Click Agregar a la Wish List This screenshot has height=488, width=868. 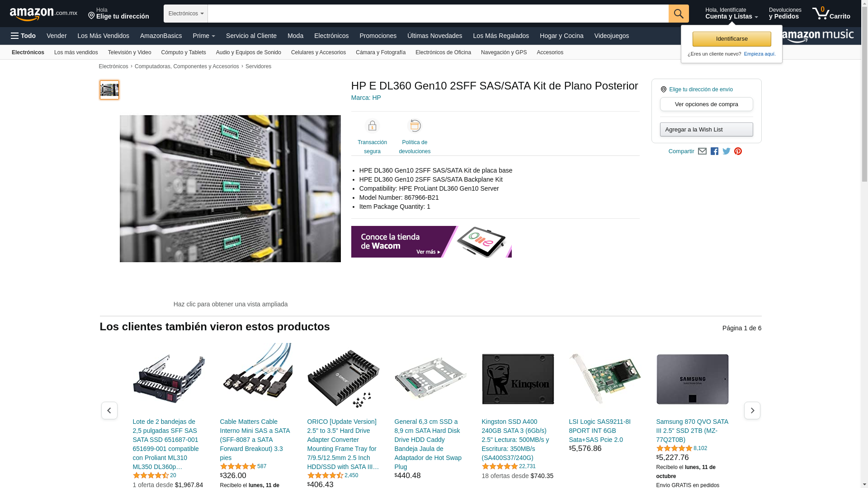click(706, 130)
